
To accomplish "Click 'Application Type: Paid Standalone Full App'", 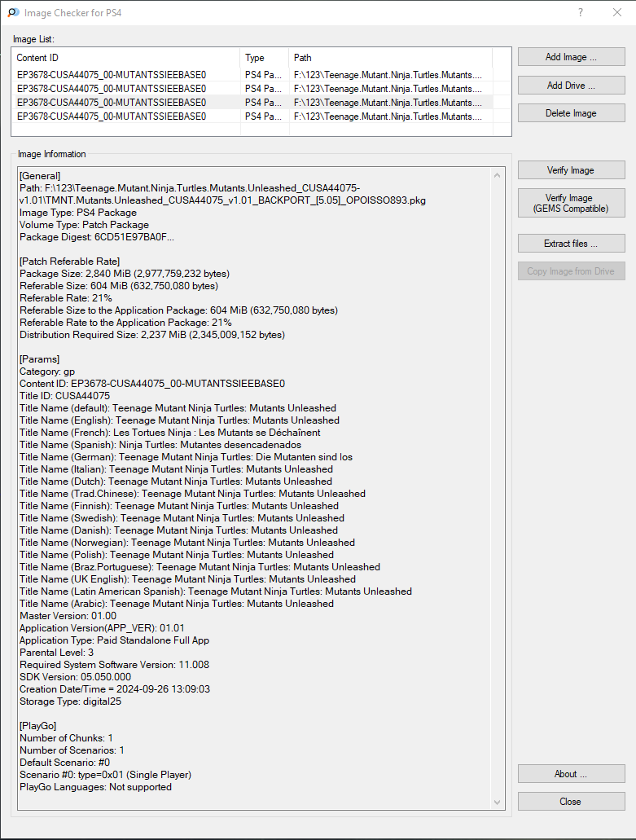I will pyautogui.click(x=115, y=640).
